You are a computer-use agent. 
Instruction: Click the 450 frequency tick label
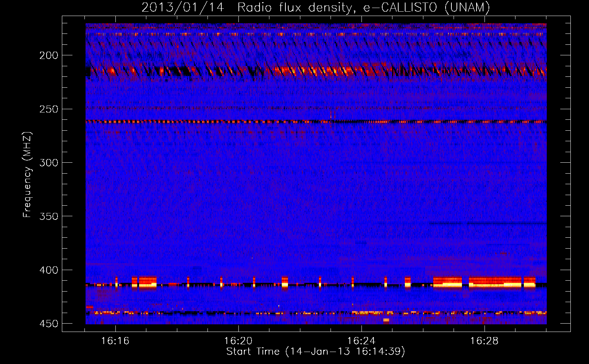pyautogui.click(x=49, y=324)
